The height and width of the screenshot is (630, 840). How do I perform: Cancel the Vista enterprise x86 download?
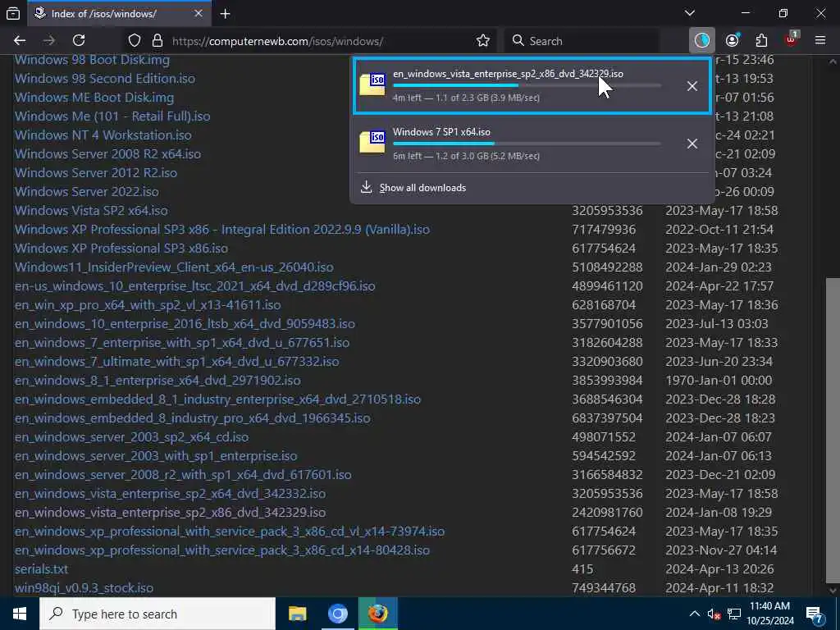pyautogui.click(x=692, y=85)
